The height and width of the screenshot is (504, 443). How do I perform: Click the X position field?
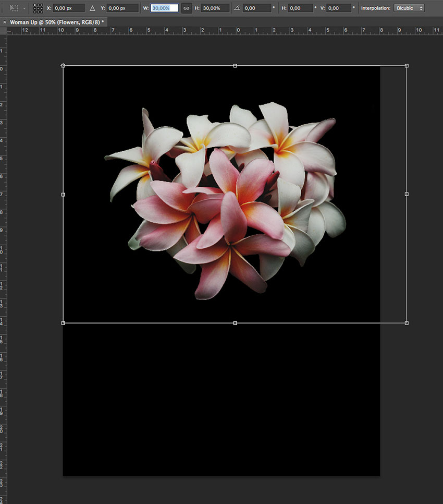tap(69, 8)
